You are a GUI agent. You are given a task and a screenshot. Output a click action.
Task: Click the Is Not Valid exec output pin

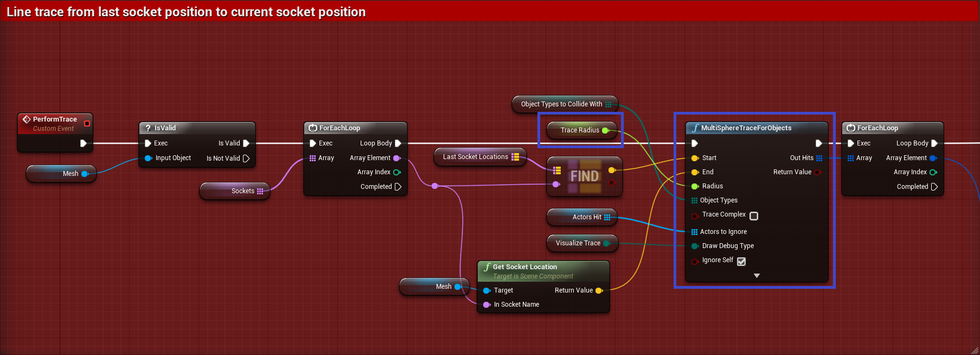[x=246, y=159]
